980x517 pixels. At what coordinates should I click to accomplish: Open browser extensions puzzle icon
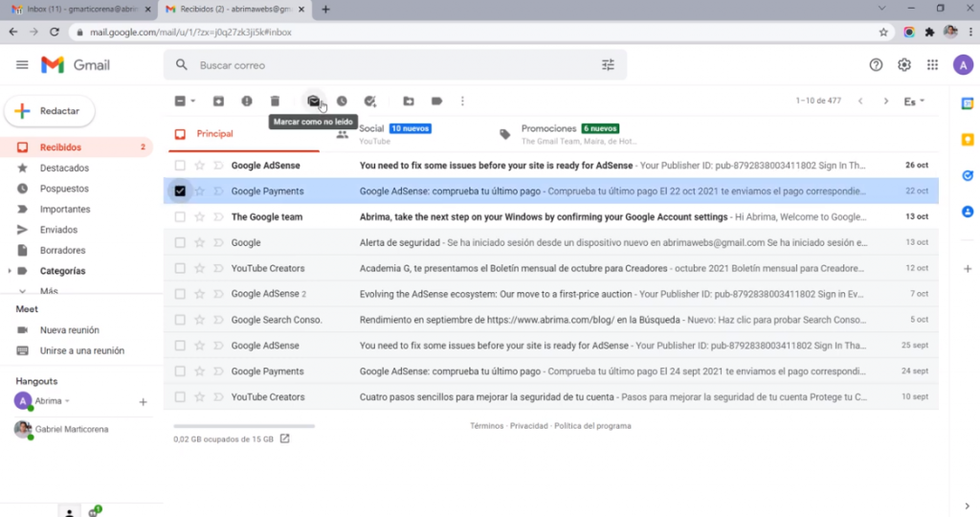(x=929, y=32)
